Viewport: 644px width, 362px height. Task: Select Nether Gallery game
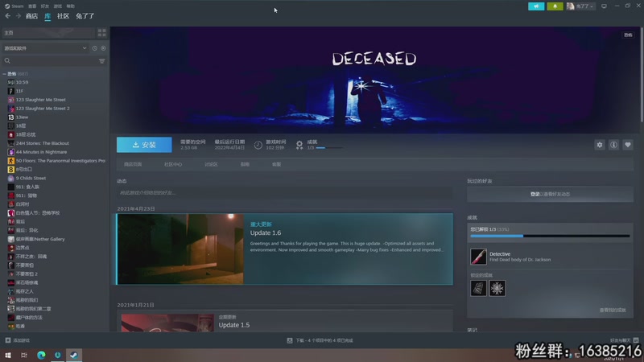click(40, 239)
